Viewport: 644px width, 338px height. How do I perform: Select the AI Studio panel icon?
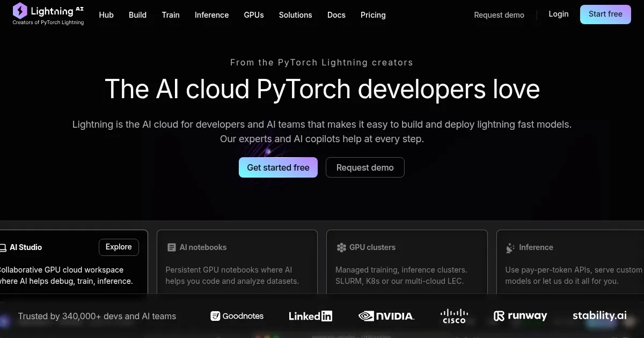coord(3,247)
